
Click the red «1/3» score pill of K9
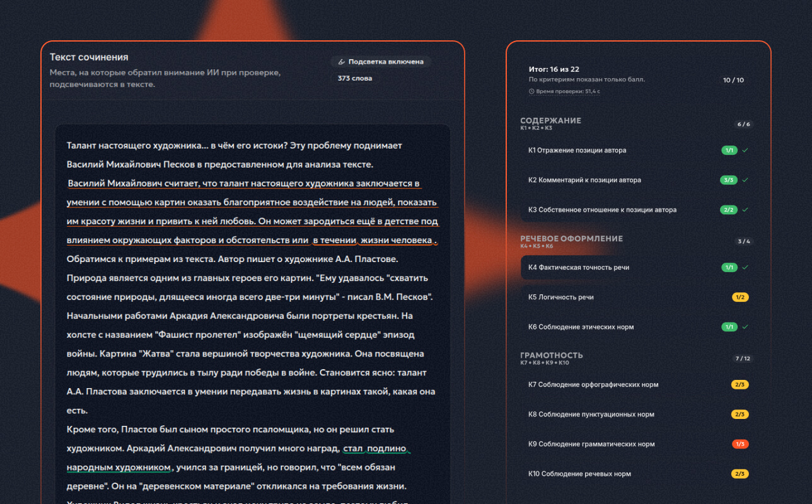(x=740, y=444)
